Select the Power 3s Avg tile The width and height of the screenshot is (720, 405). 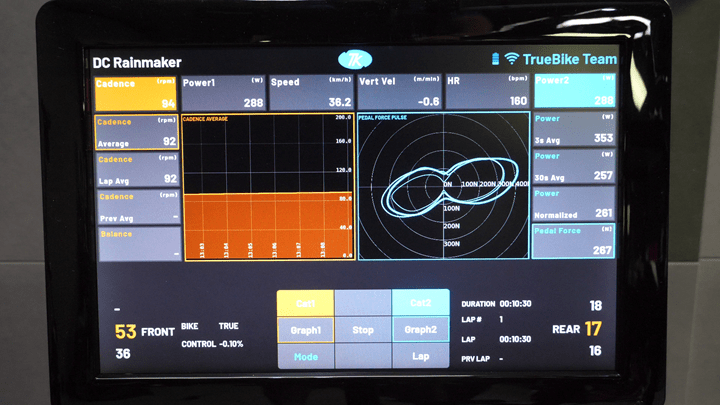point(574,129)
